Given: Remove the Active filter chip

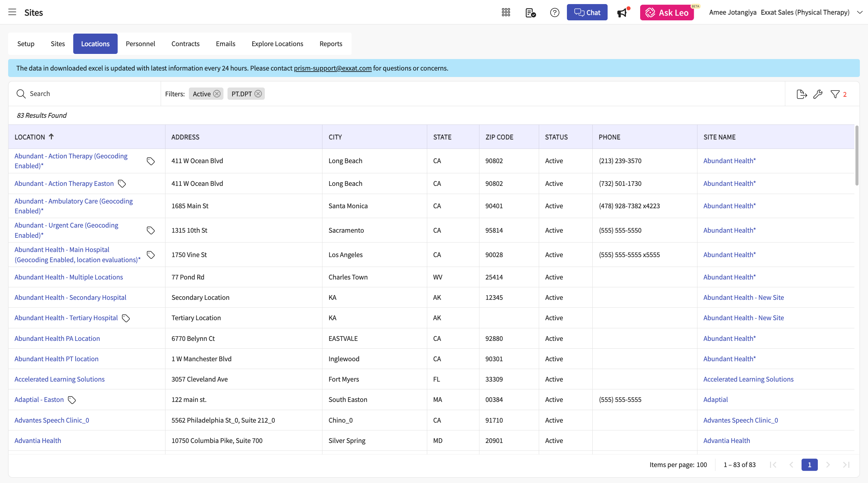Looking at the screenshot, I should [x=217, y=94].
